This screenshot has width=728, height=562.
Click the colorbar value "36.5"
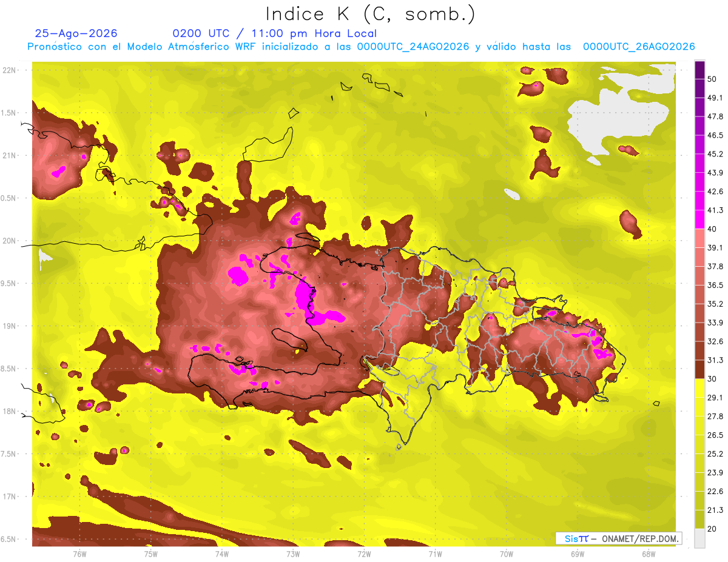[x=715, y=285]
